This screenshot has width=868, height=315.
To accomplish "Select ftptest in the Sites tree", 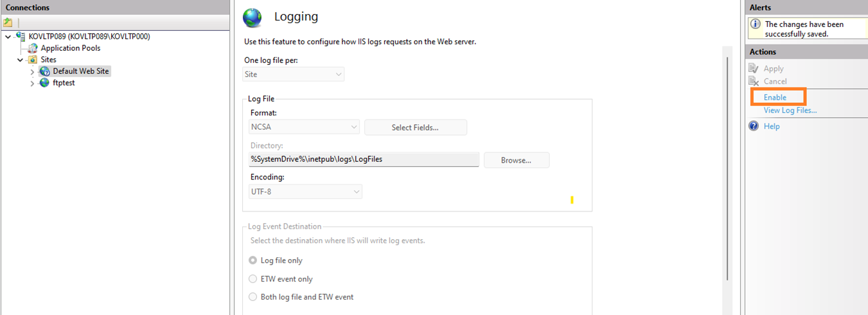I will click(x=64, y=83).
